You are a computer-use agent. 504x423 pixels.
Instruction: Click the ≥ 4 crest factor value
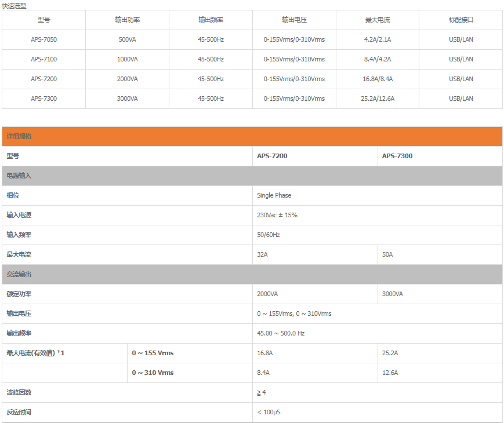pyautogui.click(x=262, y=392)
